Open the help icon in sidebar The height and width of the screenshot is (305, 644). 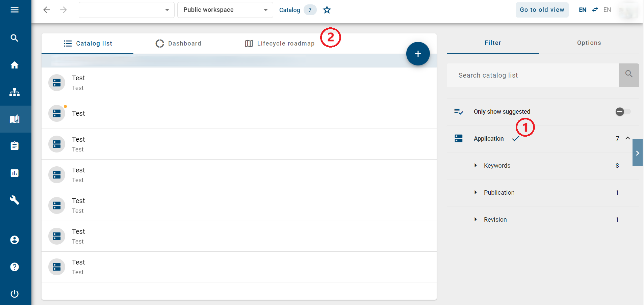pyautogui.click(x=15, y=267)
